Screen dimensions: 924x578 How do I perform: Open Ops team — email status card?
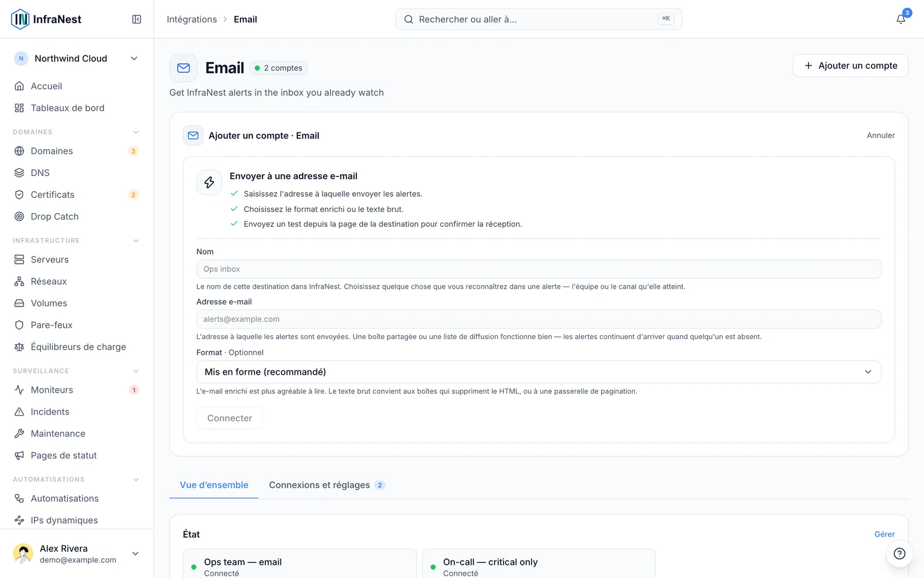coord(299,564)
